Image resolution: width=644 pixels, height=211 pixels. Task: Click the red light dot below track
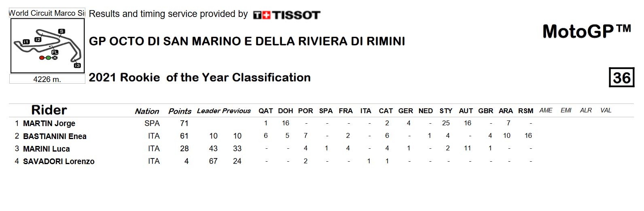(x=42, y=58)
